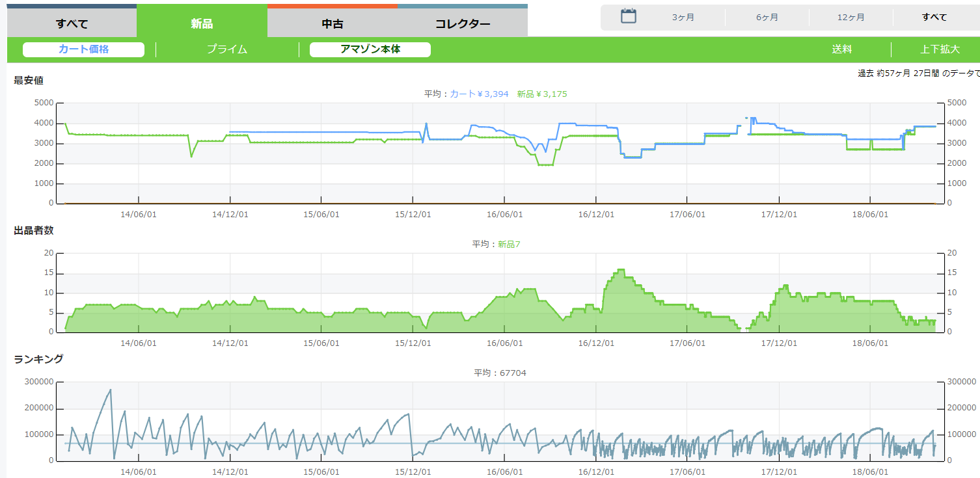Toggle the 送料 option
The width and height of the screenshot is (980, 478).
(841, 49)
